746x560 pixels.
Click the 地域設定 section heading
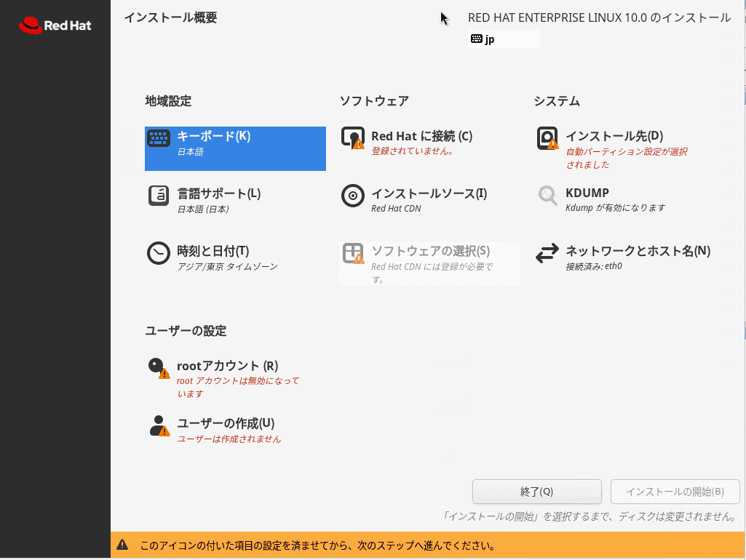(x=168, y=101)
